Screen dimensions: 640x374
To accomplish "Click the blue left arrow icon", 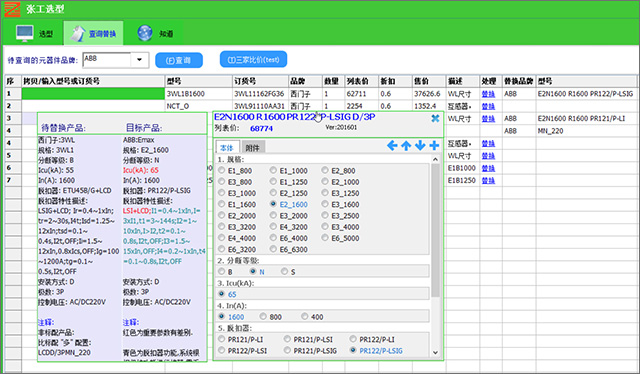I will pyautogui.click(x=392, y=145).
